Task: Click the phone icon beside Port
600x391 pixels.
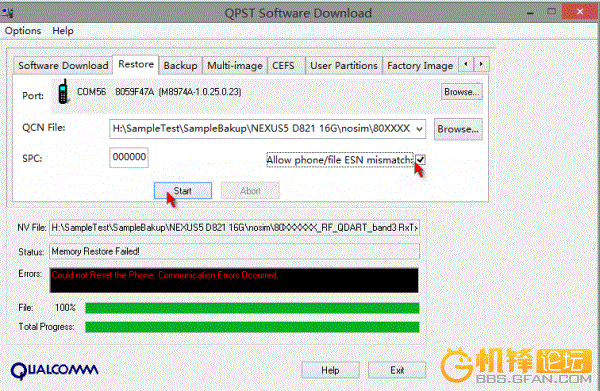Action: [64, 92]
